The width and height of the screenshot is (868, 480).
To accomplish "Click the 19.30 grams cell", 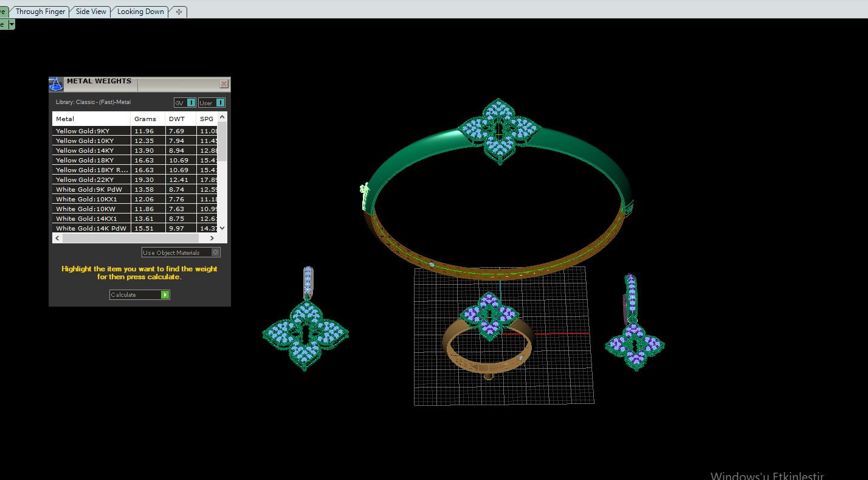I will (x=148, y=179).
